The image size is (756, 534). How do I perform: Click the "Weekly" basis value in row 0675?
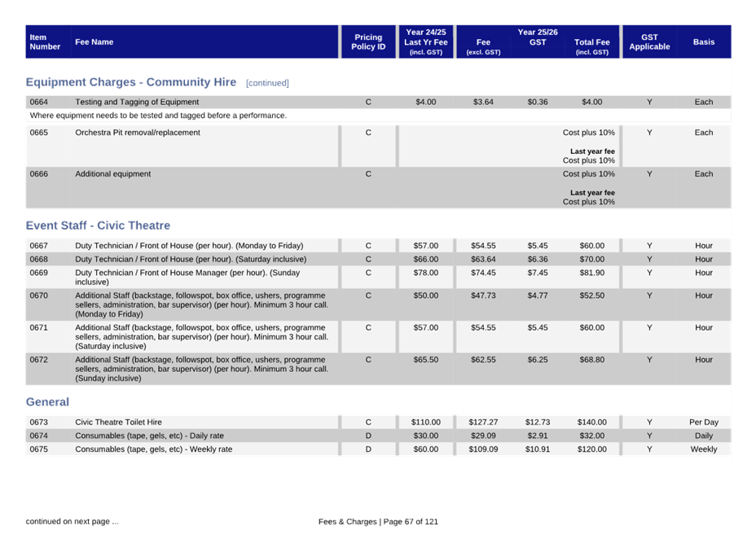704,449
